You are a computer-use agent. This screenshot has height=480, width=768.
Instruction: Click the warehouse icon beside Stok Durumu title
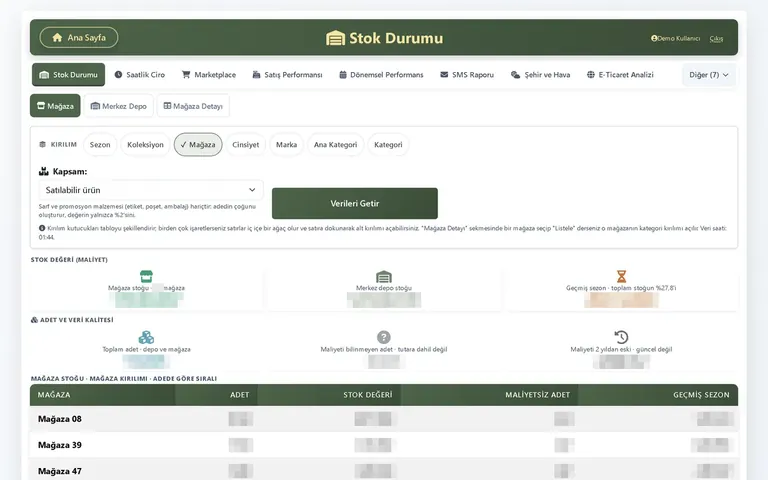[336, 38]
